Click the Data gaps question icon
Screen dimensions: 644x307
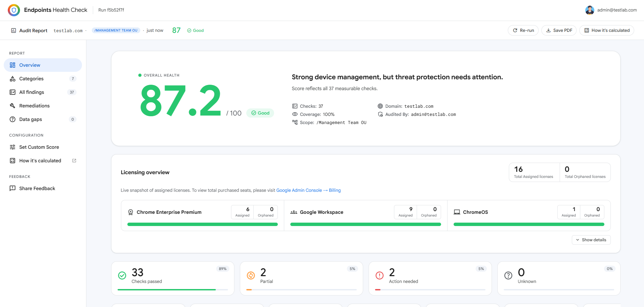(x=13, y=119)
